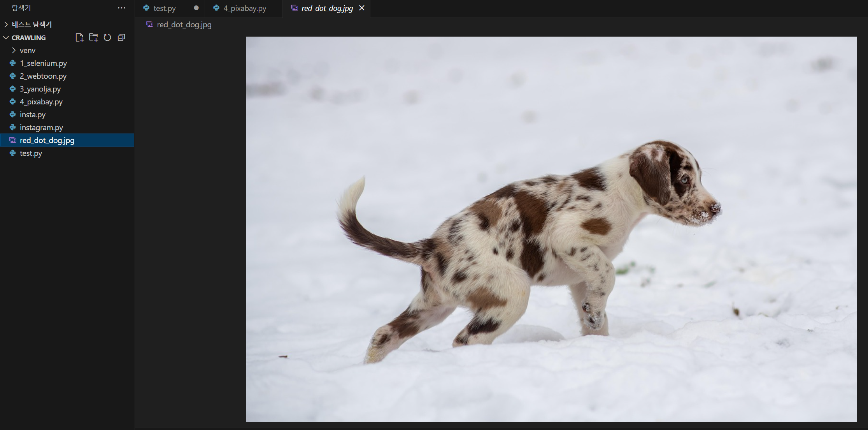The width and height of the screenshot is (868, 430).
Task: Click the dog image preview to zoom
Action: click(551, 229)
